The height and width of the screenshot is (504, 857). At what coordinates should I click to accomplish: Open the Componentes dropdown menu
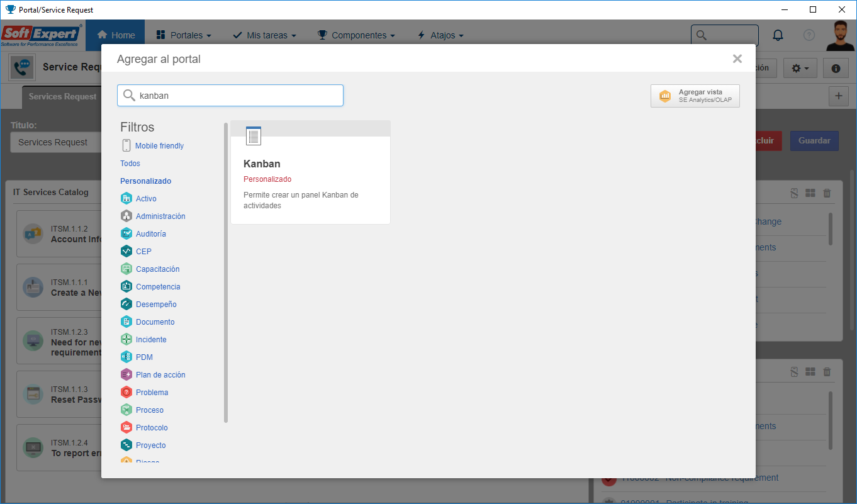coord(356,35)
